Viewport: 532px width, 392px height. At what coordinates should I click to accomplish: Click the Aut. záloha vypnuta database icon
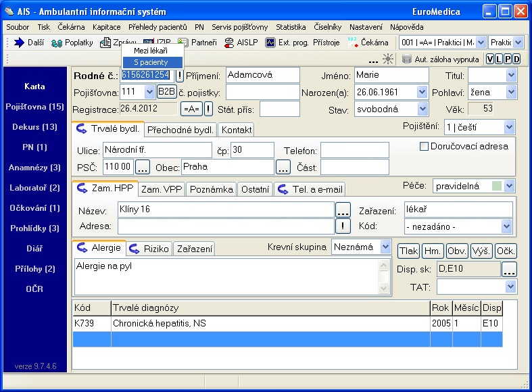(406, 59)
